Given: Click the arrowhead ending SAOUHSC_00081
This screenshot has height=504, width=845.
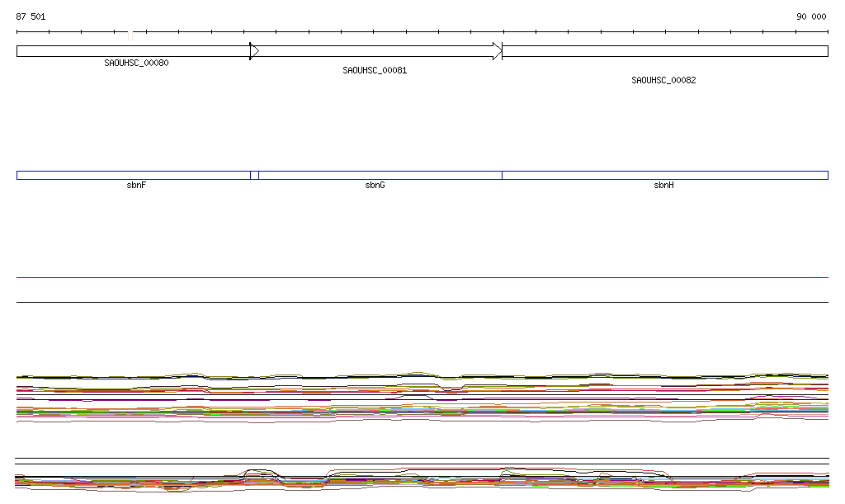Looking at the screenshot, I should coord(497,51).
